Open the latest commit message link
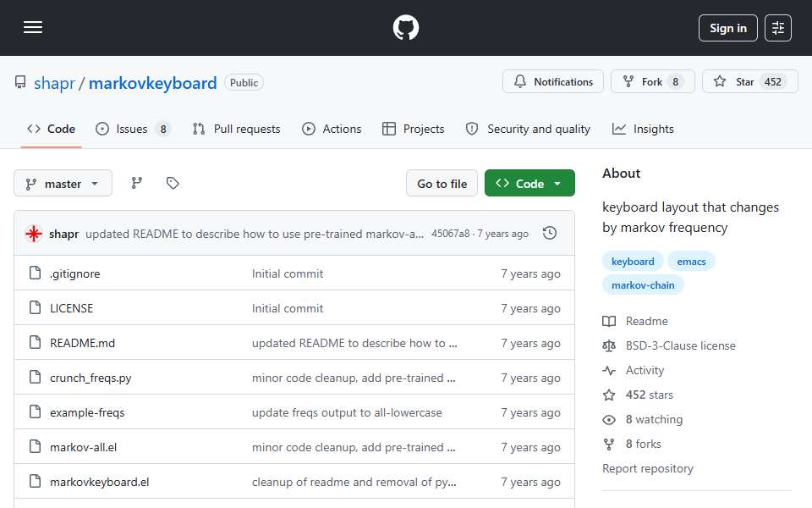Image resolution: width=812 pixels, height=508 pixels. (x=255, y=235)
